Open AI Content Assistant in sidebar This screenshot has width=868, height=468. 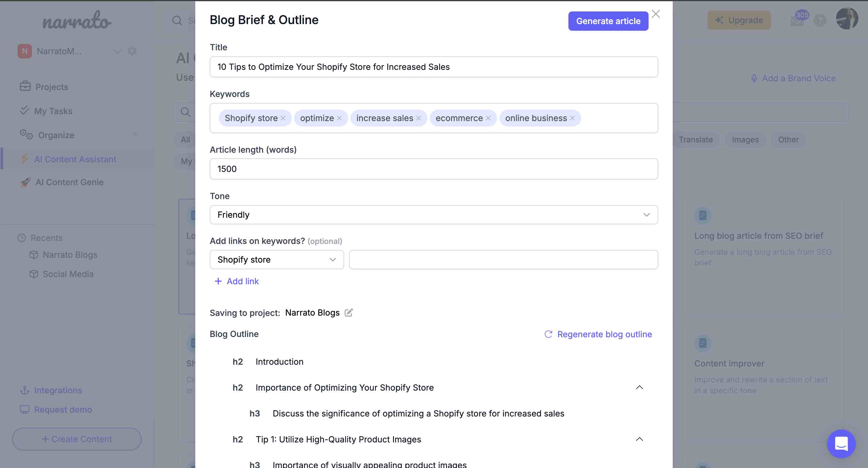click(75, 159)
